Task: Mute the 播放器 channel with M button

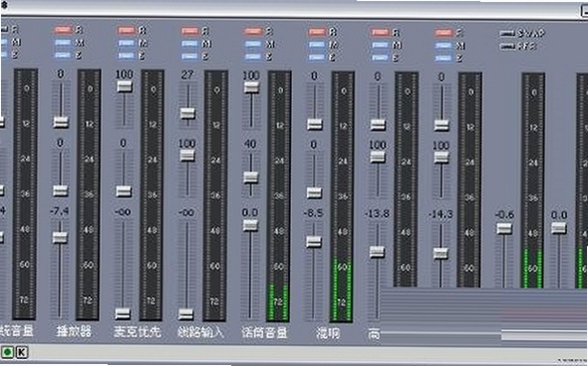Action: [x=63, y=43]
